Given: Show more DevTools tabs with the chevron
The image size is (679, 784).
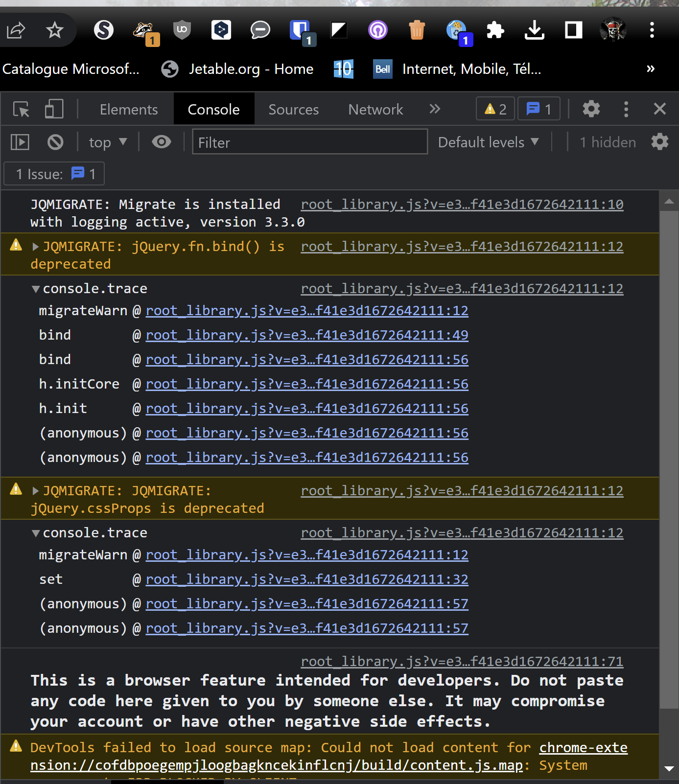Looking at the screenshot, I should 435,109.
